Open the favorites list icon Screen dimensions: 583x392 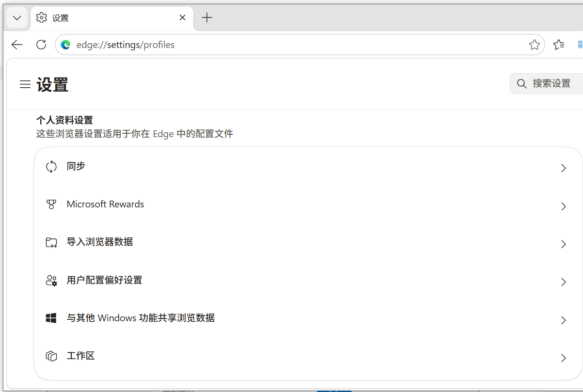click(x=559, y=45)
